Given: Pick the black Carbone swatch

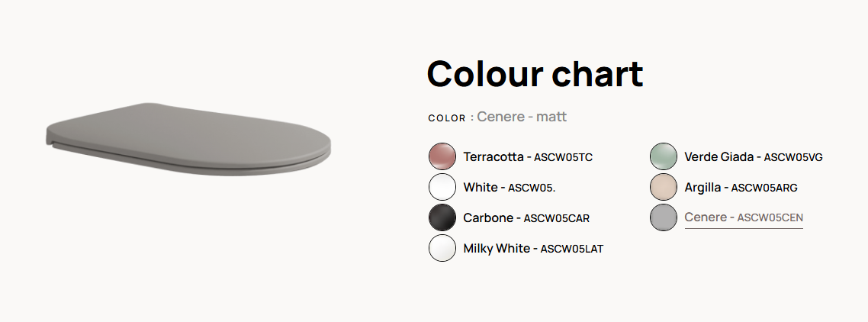Looking at the screenshot, I should click(x=442, y=217).
